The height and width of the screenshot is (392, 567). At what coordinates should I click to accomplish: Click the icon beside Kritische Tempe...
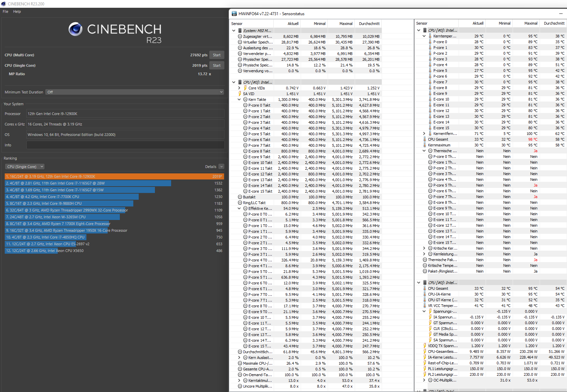click(425, 265)
